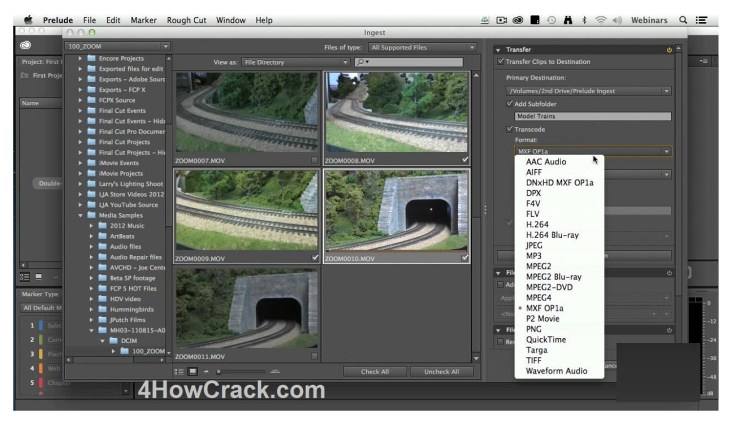The image size is (735, 425).
Task: Toggle the Add Subfolder checkbox
Action: pos(510,104)
